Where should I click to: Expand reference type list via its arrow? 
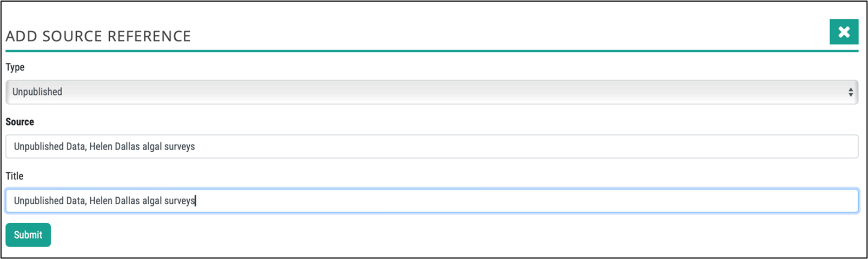(850, 92)
